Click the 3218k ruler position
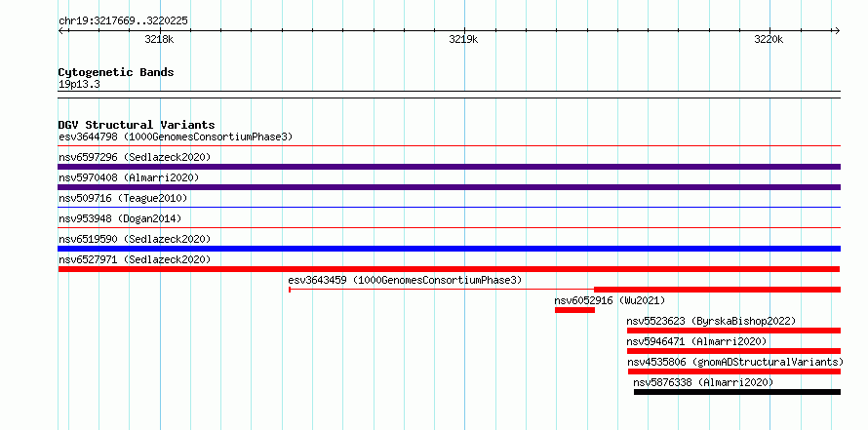Image resolution: width=868 pixels, height=430 pixels. pyautogui.click(x=159, y=39)
